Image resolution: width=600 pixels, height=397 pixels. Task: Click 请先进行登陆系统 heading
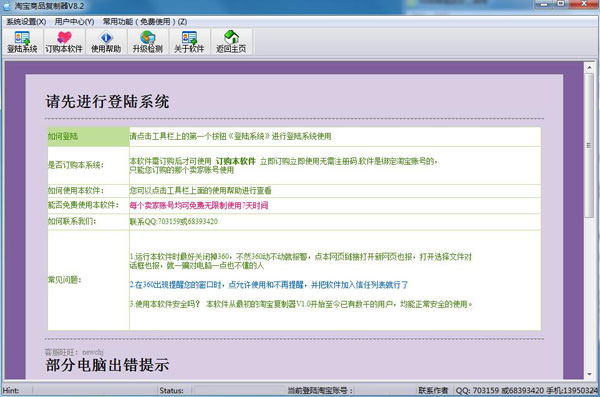[x=107, y=102]
